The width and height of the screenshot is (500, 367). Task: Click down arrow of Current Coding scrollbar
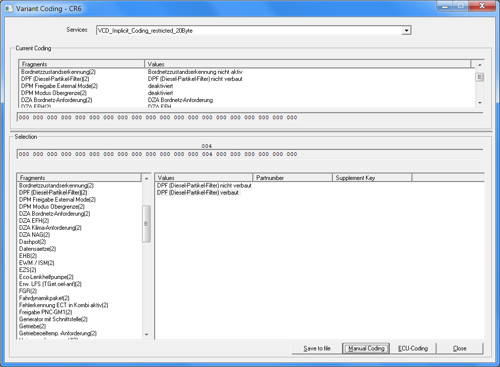(480, 103)
